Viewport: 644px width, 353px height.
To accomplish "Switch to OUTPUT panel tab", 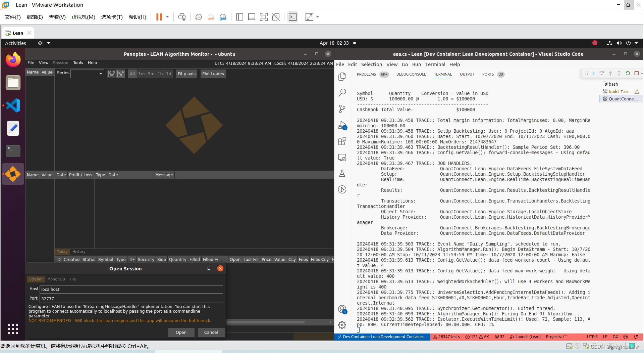I will click(467, 74).
